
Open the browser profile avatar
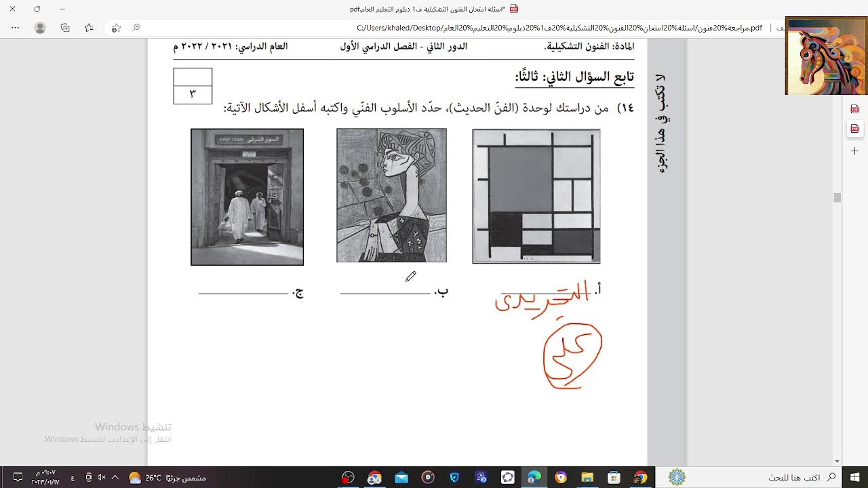pyautogui.click(x=40, y=28)
